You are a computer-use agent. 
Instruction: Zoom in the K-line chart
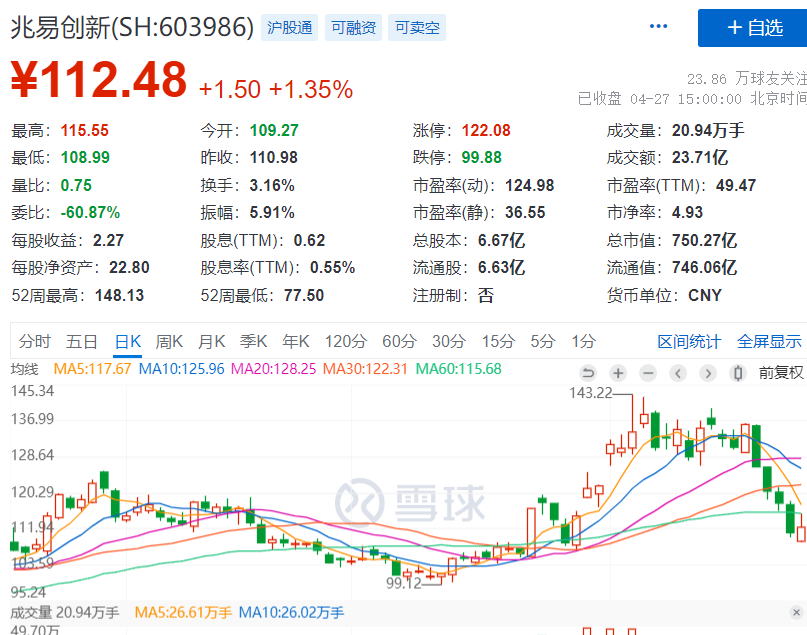click(x=618, y=373)
